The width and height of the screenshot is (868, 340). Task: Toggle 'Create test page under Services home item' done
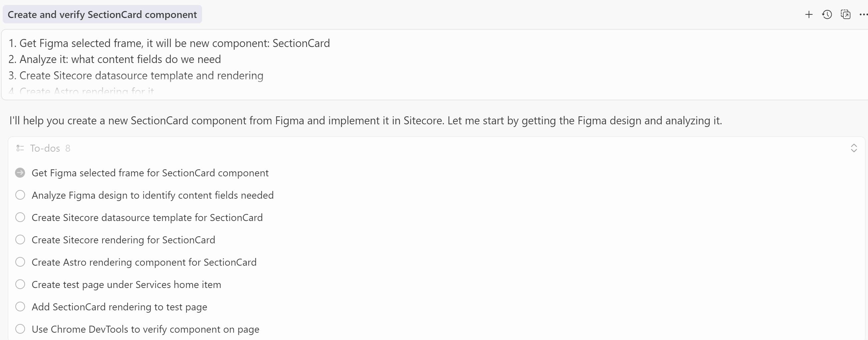click(x=20, y=284)
